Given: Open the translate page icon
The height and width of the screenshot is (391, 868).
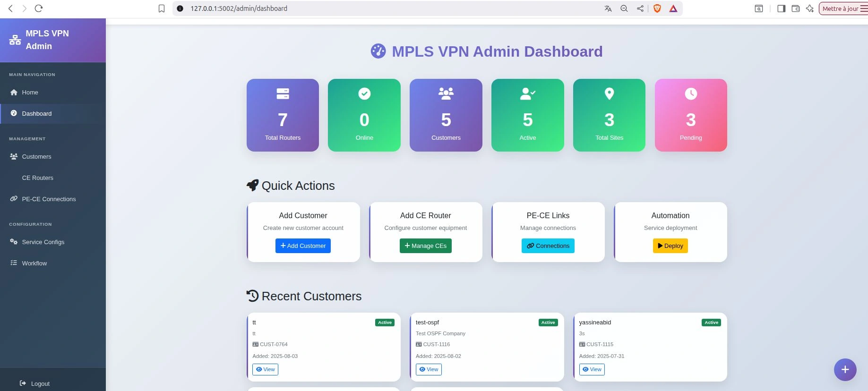Looking at the screenshot, I should [608, 8].
